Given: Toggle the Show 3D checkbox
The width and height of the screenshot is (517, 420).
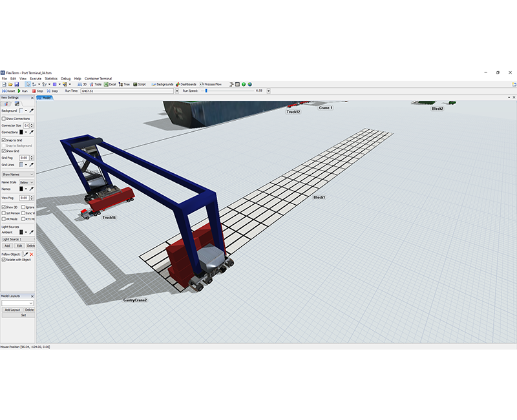Looking at the screenshot, I should (x=4, y=206).
